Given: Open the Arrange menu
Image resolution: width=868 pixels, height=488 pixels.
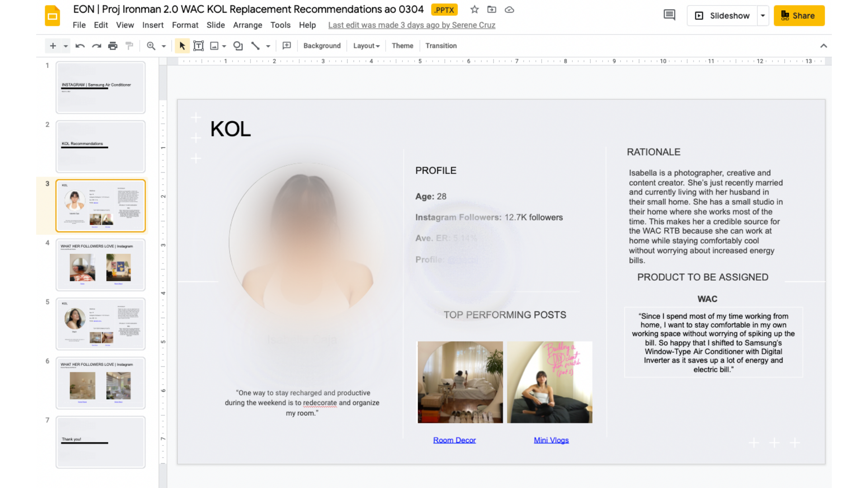Looking at the screenshot, I should click(247, 25).
